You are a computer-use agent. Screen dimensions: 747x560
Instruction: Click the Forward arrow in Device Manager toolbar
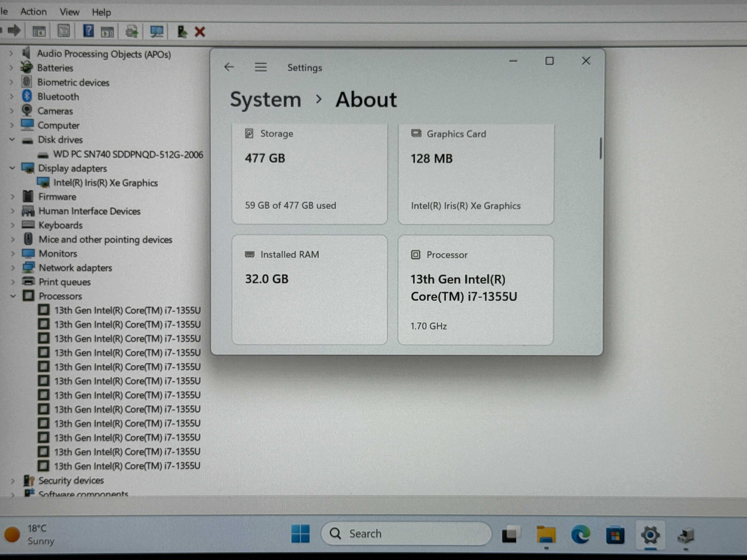coord(14,31)
